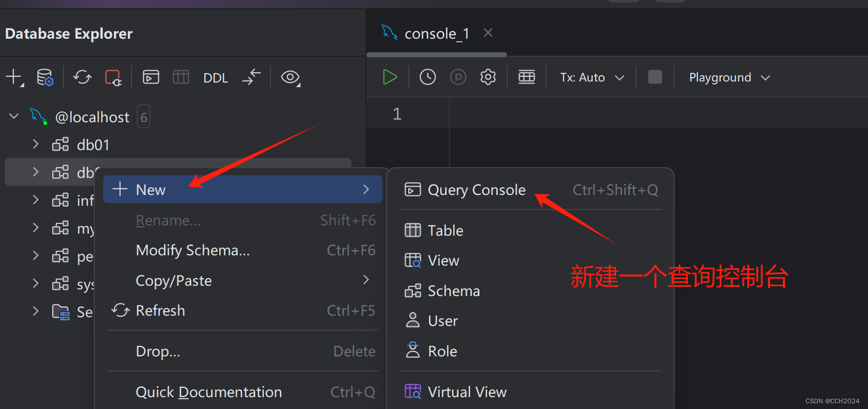Click line 1 in the SQL editor

pos(515,113)
